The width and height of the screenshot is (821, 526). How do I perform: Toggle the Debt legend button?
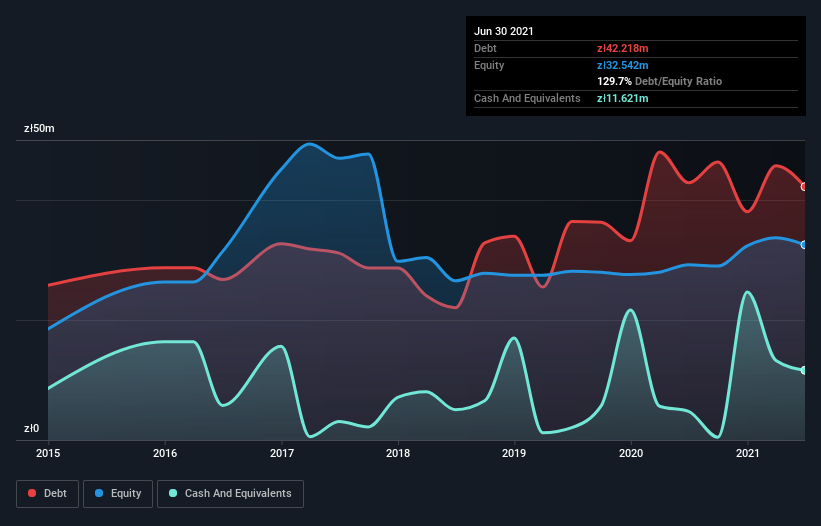click(47, 494)
